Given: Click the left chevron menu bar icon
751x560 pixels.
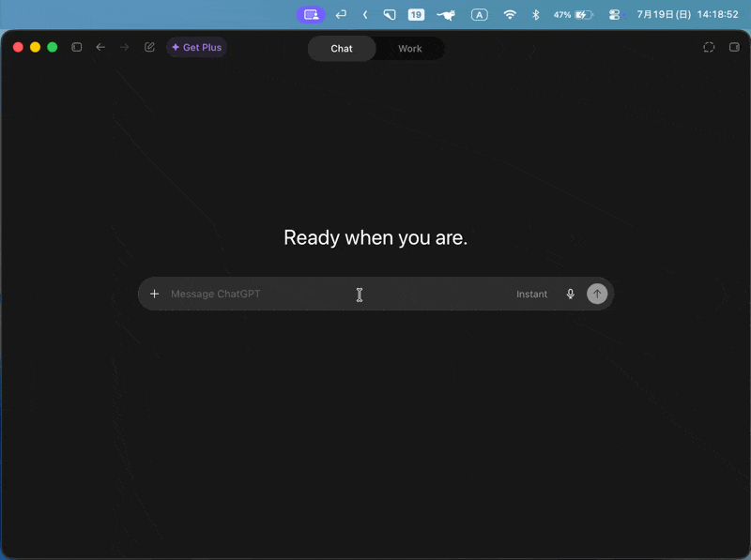Looking at the screenshot, I should point(365,15).
